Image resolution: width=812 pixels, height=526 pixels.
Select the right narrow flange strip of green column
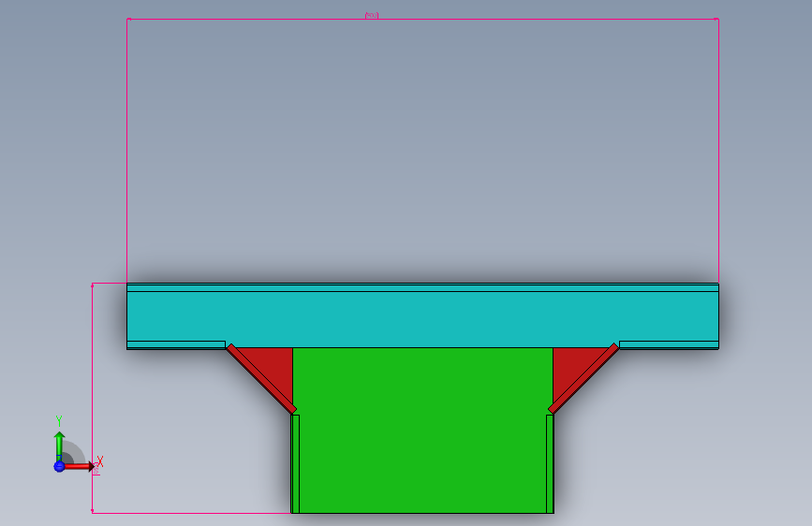coord(550,464)
